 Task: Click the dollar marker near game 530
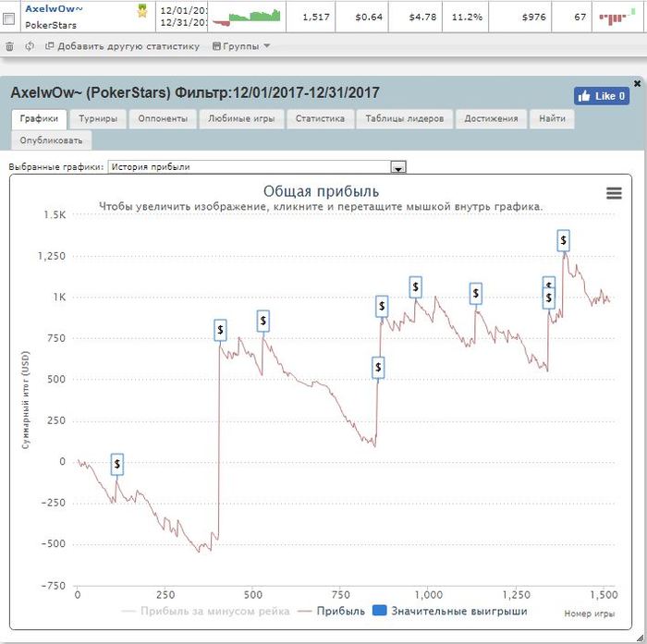coord(262,321)
